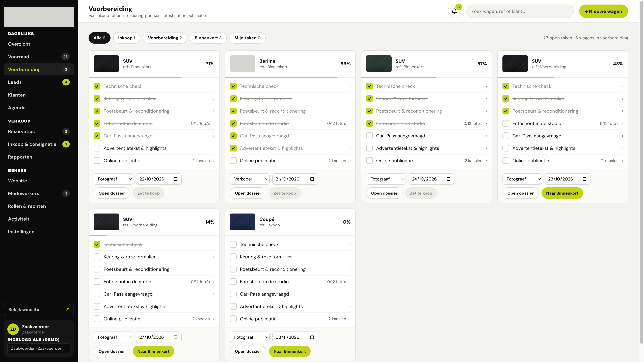Click the ZD user avatar
Screen dimensions: 644x362
pyautogui.click(x=13, y=329)
